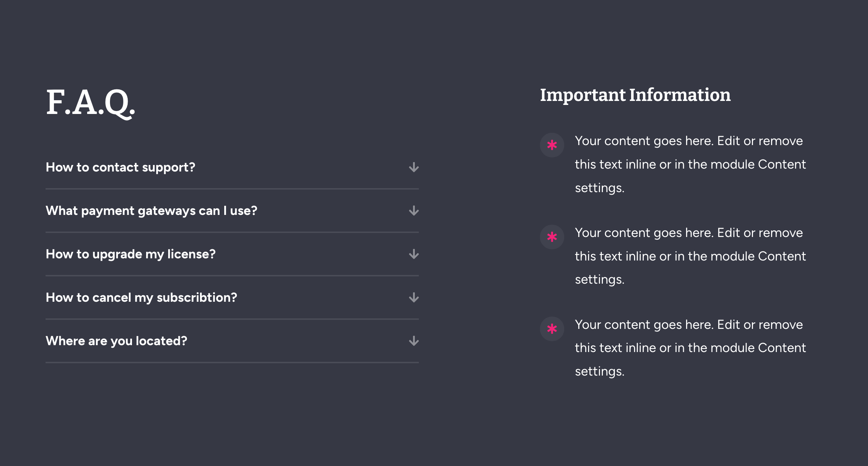
Task: Click the second "Your content goes here" paragraph
Action: click(690, 256)
